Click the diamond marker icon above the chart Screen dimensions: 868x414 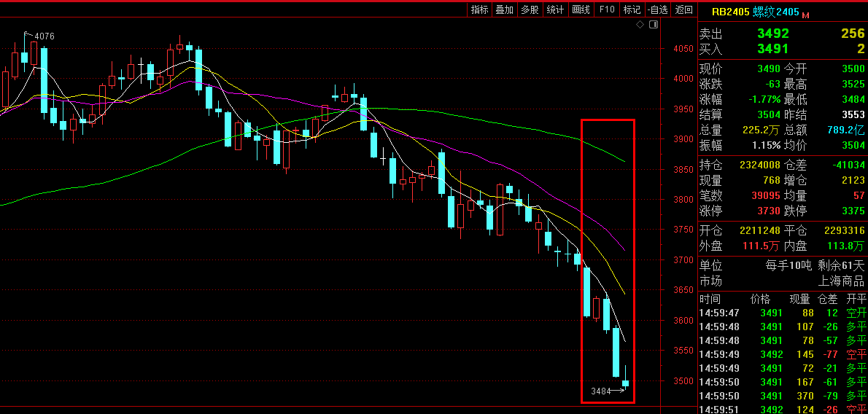tap(640, 25)
